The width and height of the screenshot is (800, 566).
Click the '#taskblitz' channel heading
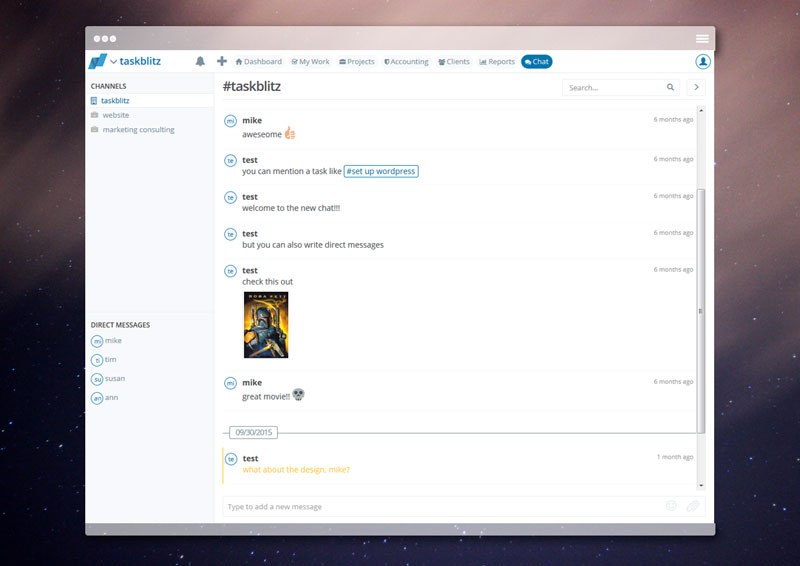click(252, 86)
